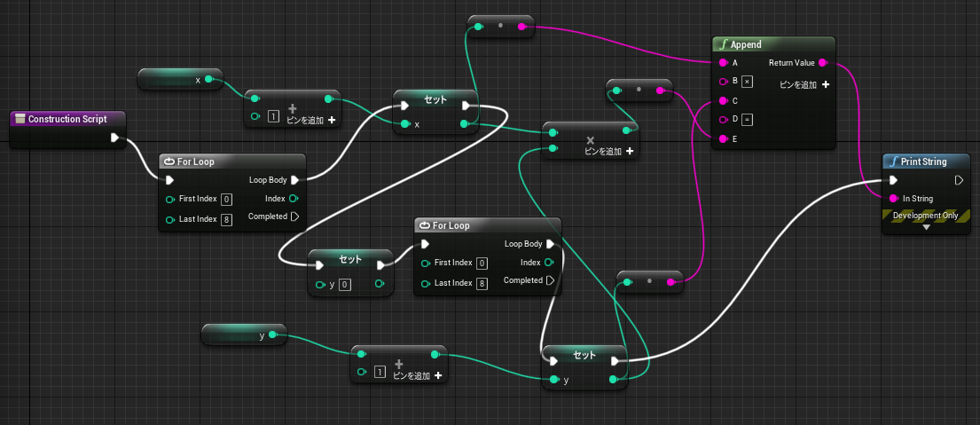Click the Construction Script node icon
The width and height of the screenshot is (980, 425).
20,119
